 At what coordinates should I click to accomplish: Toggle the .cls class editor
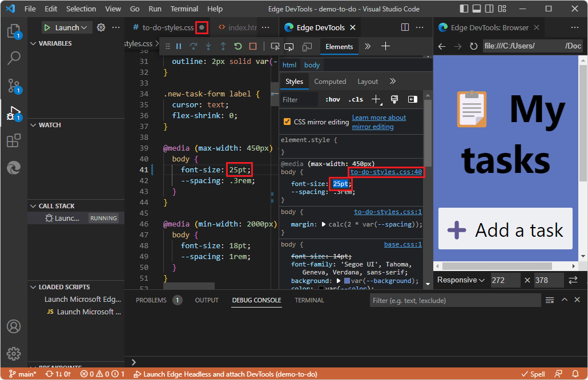coord(355,99)
